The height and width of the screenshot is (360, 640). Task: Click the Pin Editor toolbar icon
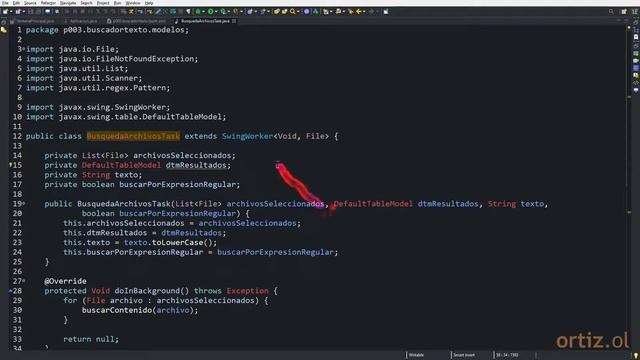[386, 11]
